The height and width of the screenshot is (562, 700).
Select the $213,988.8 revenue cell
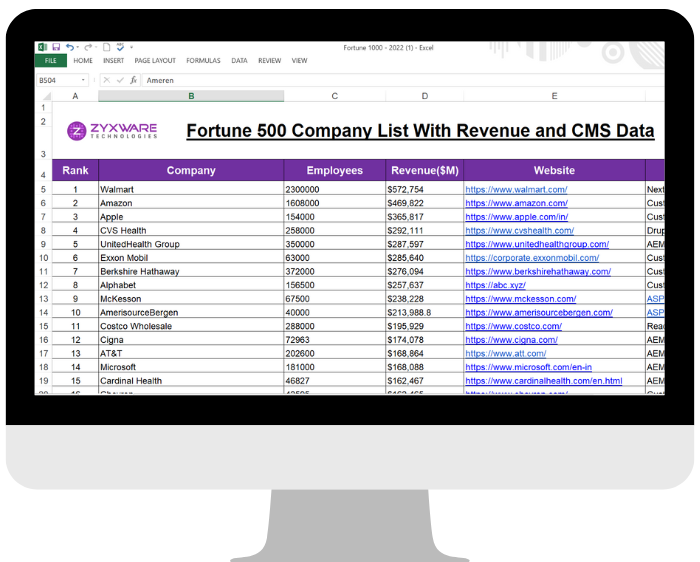425,312
